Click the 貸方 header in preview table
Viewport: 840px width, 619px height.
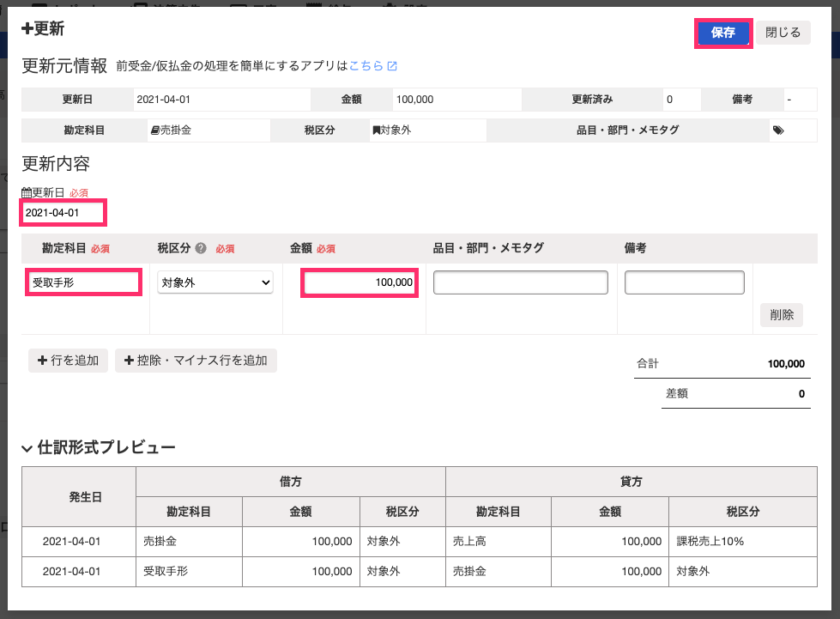[631, 482]
